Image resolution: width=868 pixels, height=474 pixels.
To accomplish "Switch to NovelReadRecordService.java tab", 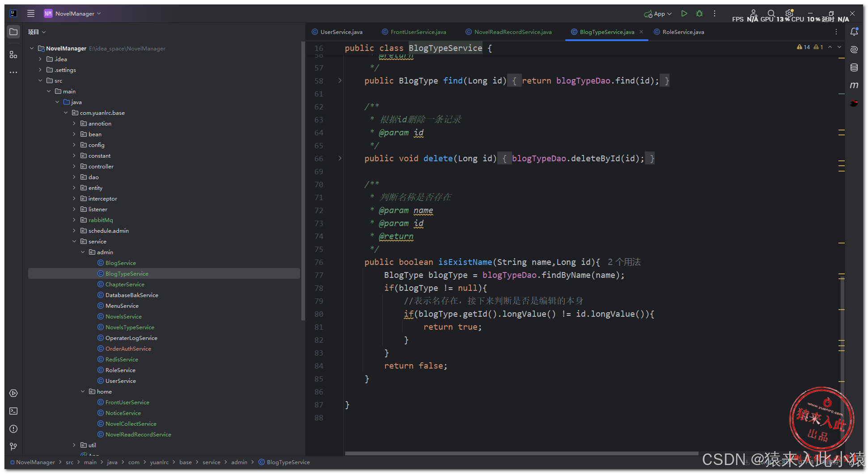I will click(508, 32).
